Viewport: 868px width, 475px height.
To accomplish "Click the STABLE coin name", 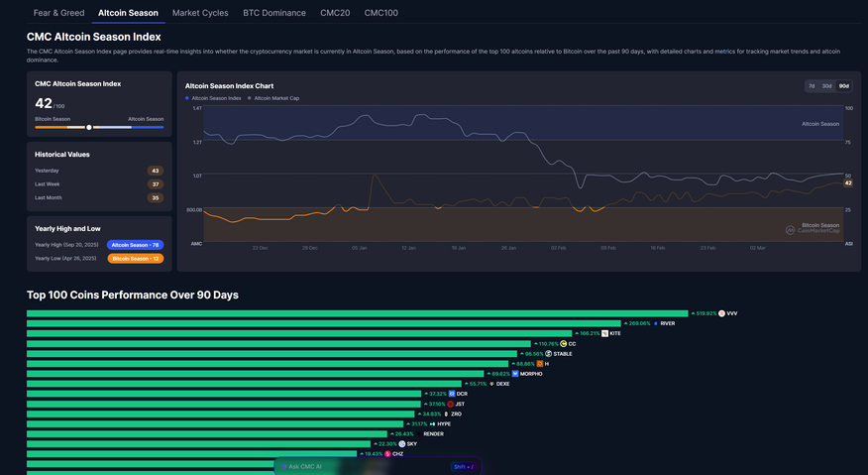I will 563,354.
